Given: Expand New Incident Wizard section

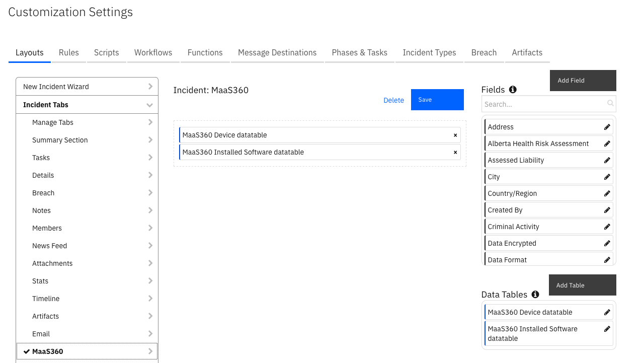Looking at the screenshot, I should tap(87, 87).
